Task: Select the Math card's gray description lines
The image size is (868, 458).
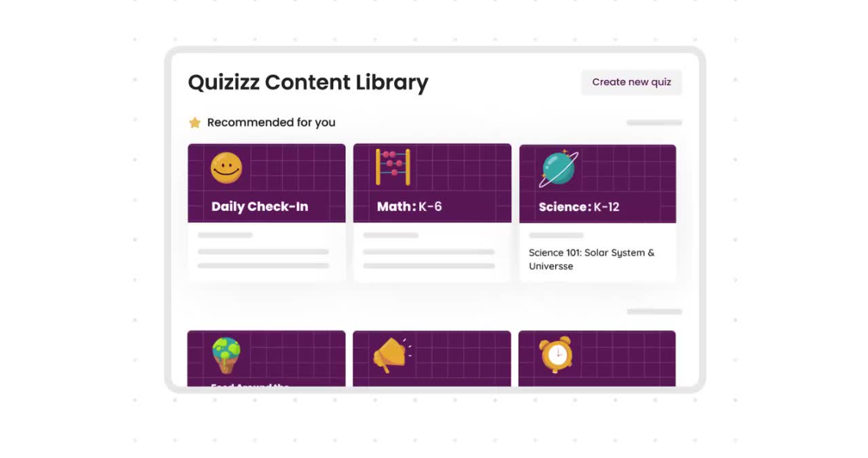Action: coord(429,259)
